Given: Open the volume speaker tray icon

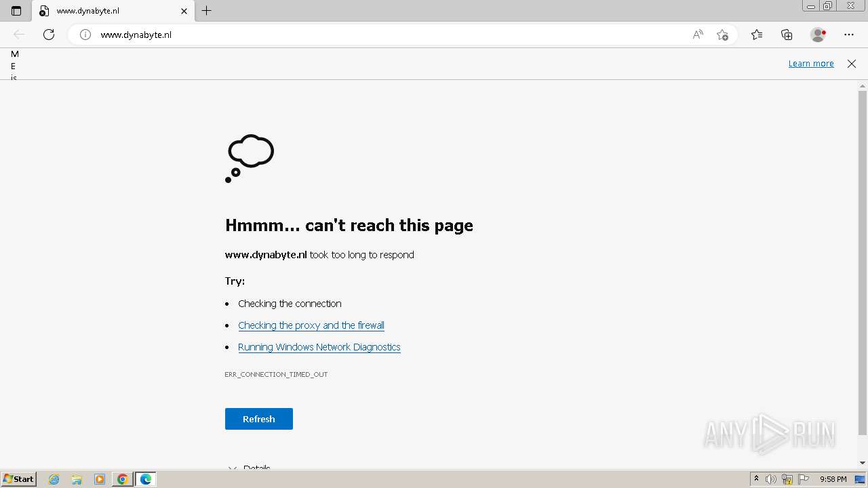Looking at the screenshot, I should (771, 479).
